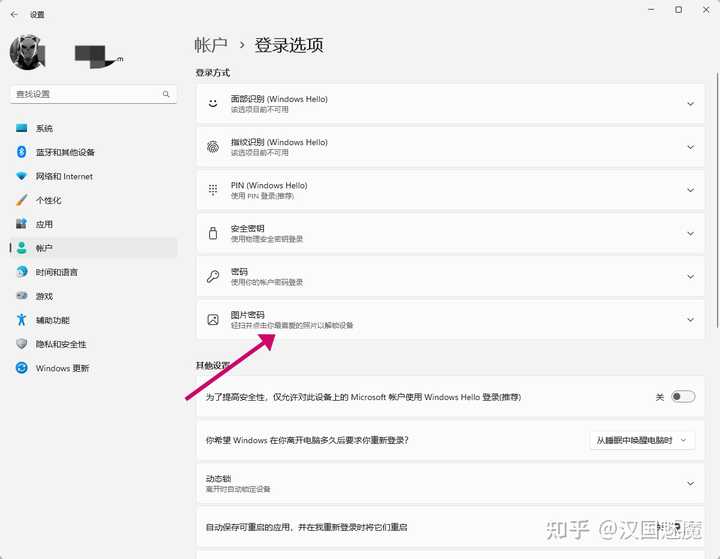
Task: Minimize the Settings window
Action: point(651,10)
